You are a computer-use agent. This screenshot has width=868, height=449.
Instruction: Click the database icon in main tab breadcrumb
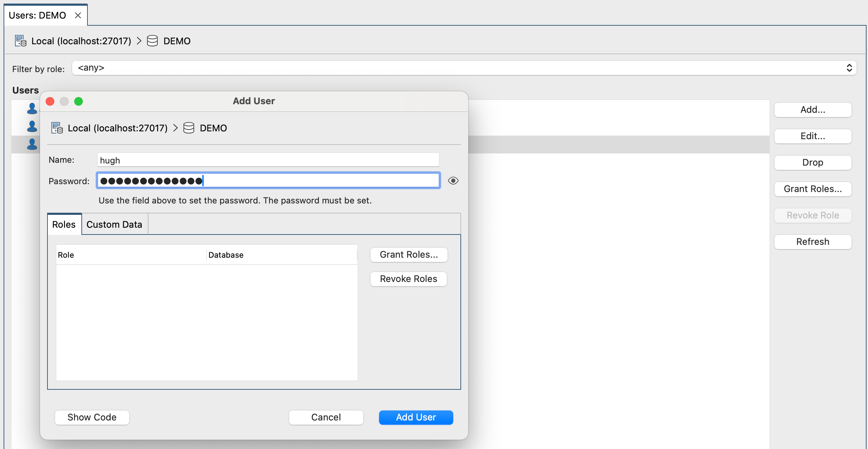click(x=152, y=41)
